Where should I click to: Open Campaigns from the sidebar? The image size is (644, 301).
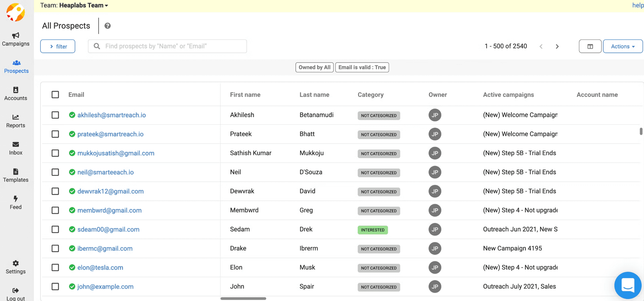click(x=16, y=40)
